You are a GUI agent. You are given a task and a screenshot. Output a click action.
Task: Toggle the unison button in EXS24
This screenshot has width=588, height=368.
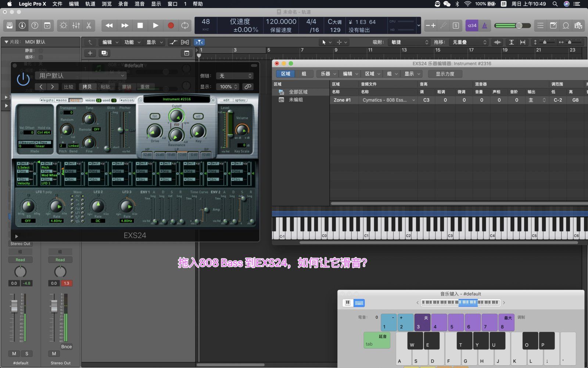127,100
